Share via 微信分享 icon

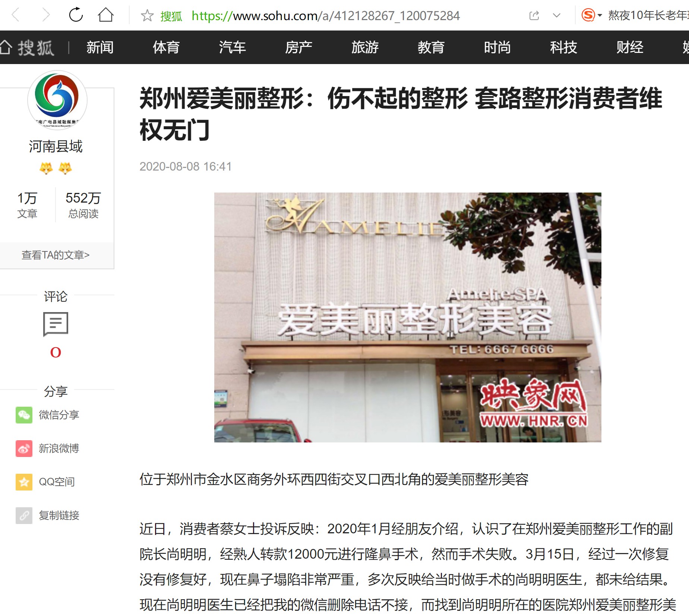coord(24,415)
